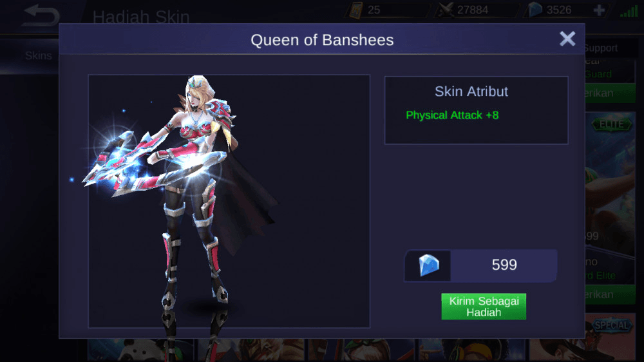Click the SPECIAL badge on skin card
This screenshot has height=362, width=644.
click(612, 325)
